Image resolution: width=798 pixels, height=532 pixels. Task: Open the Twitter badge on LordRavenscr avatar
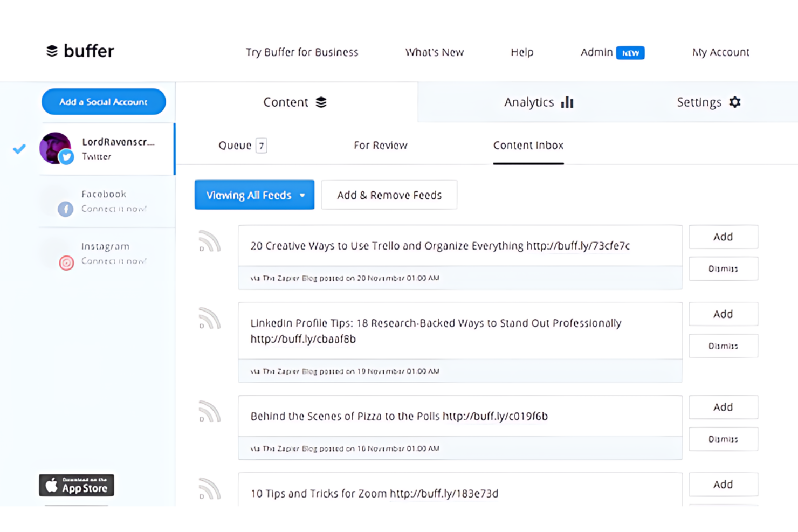point(66,157)
